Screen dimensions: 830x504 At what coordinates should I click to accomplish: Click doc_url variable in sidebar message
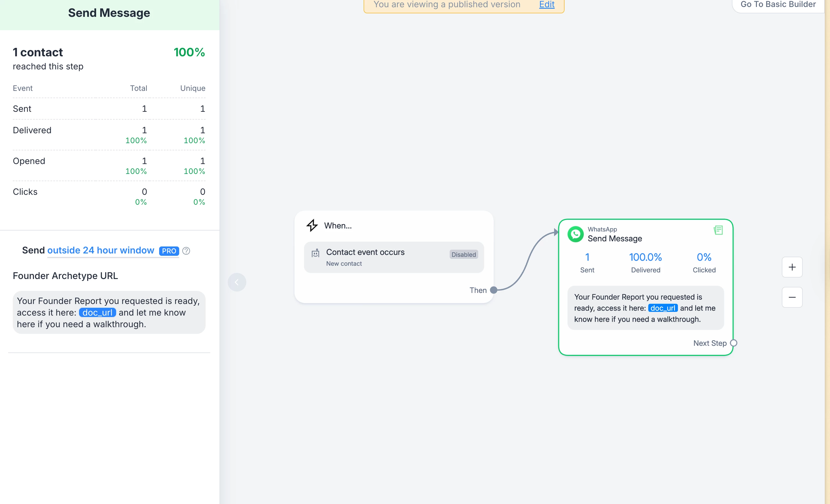[x=97, y=312]
